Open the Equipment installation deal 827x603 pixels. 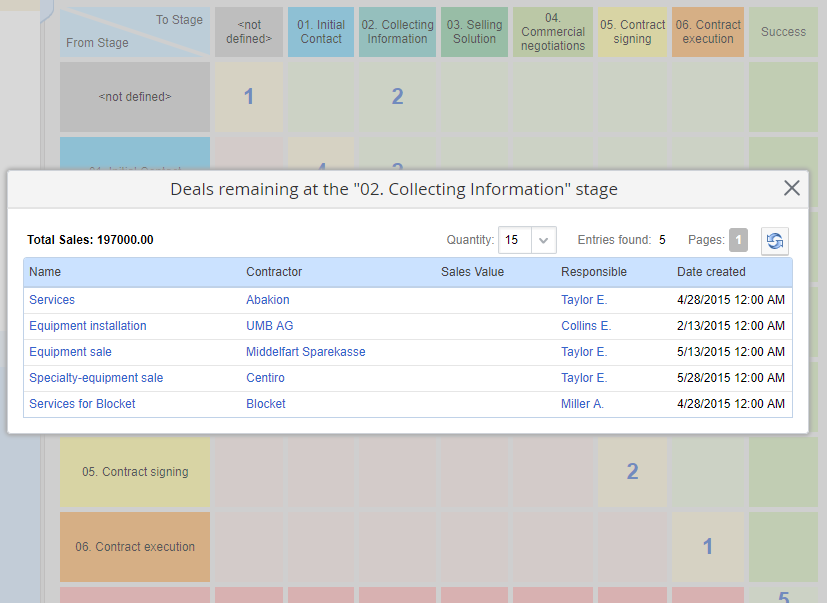[88, 326]
